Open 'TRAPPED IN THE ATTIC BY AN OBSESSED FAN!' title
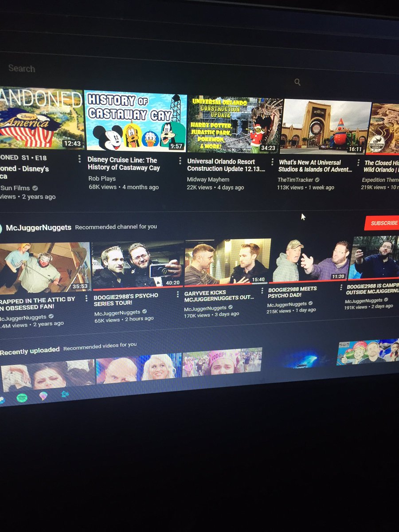This screenshot has width=399, height=532. [x=38, y=303]
